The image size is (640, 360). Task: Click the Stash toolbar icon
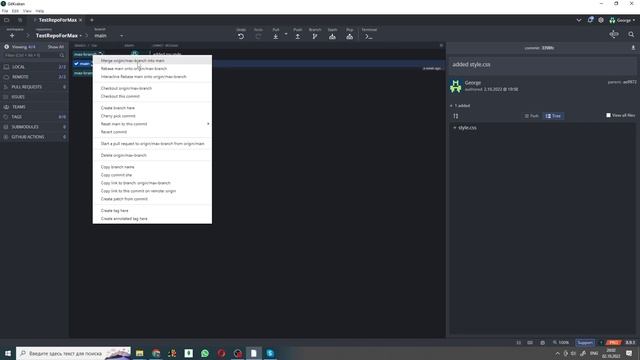[333, 36]
